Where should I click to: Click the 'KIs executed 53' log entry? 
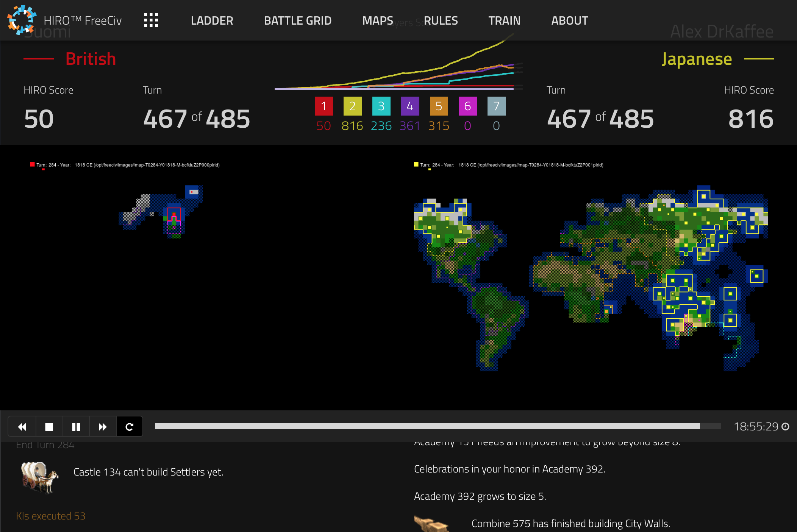click(51, 516)
